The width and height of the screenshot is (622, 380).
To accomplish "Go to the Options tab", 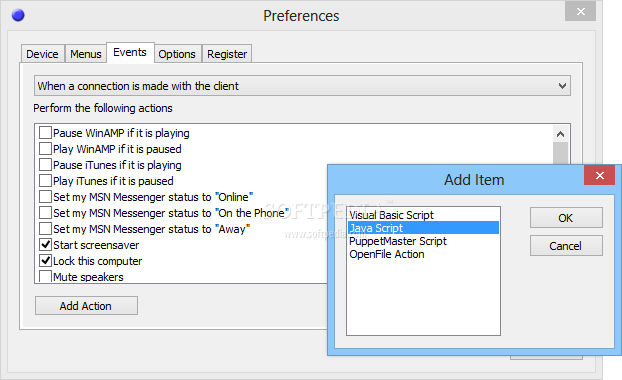I will (x=177, y=54).
